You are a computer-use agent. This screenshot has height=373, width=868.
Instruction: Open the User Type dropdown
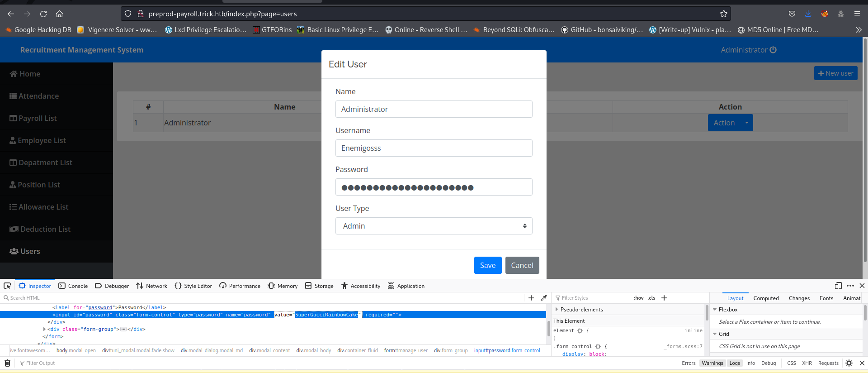434,226
